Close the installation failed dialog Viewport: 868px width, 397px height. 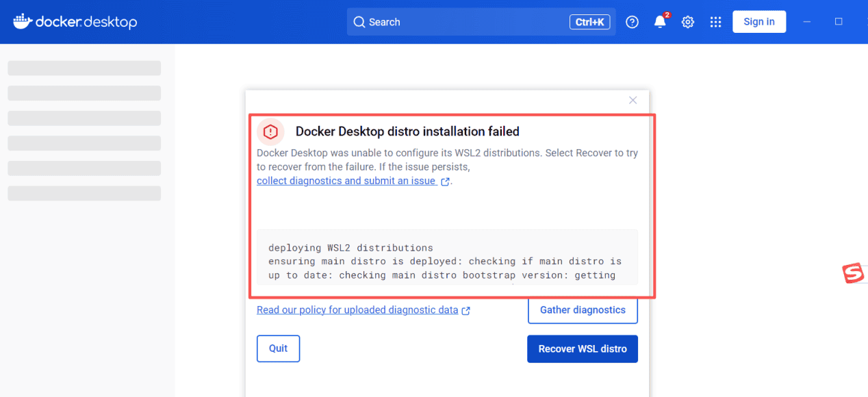tap(633, 101)
